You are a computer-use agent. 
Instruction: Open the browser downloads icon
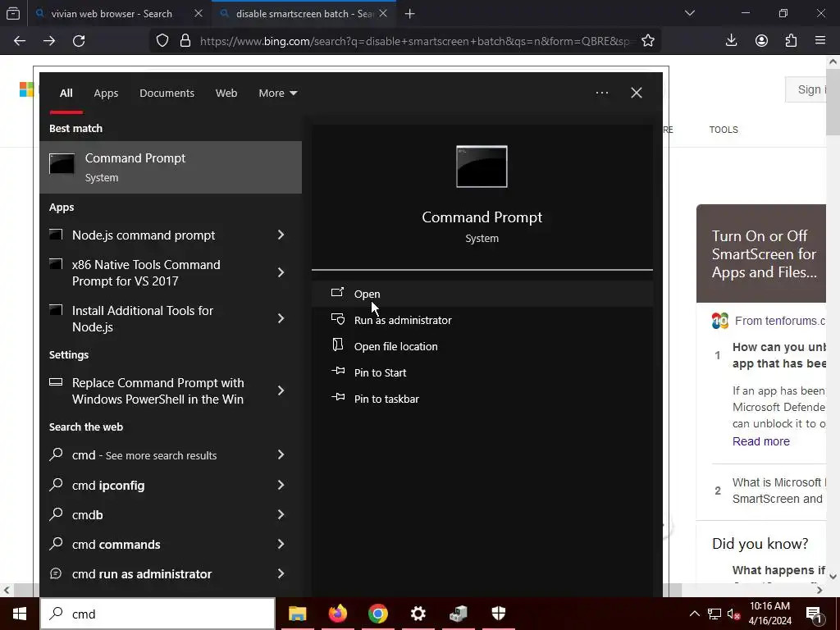tap(731, 41)
